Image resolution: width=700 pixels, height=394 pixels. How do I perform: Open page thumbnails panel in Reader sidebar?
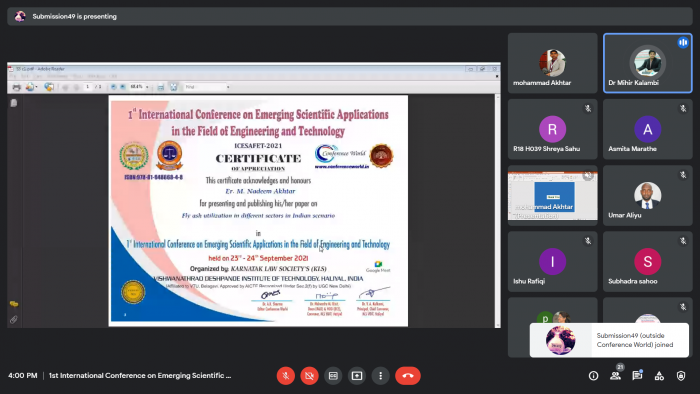pyautogui.click(x=14, y=103)
